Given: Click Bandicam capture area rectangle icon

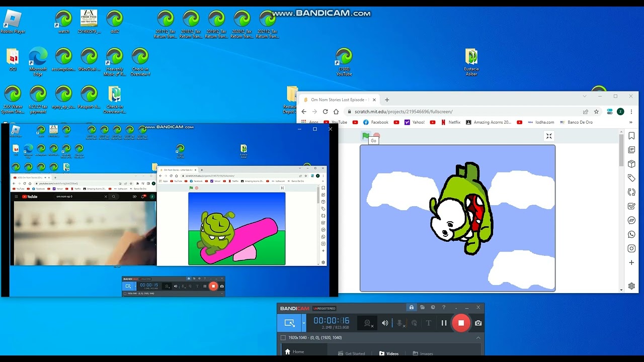Looking at the screenshot, I should tap(283, 338).
